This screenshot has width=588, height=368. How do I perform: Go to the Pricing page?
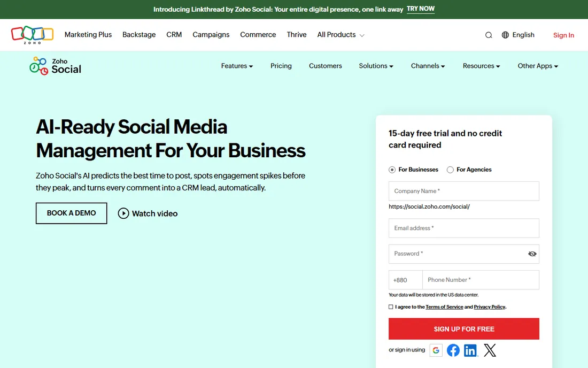click(x=281, y=66)
